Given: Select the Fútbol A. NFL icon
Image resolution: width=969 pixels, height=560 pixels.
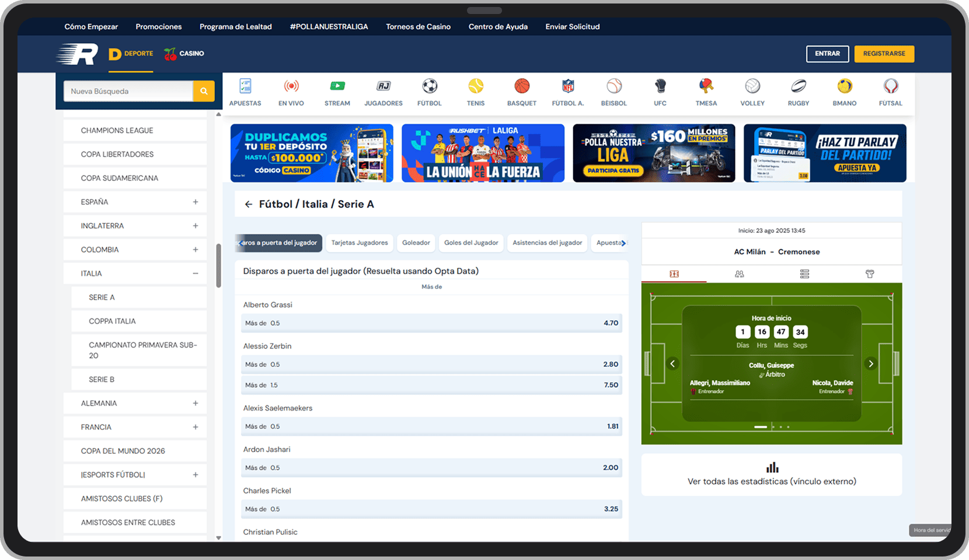Looking at the screenshot, I should (568, 86).
